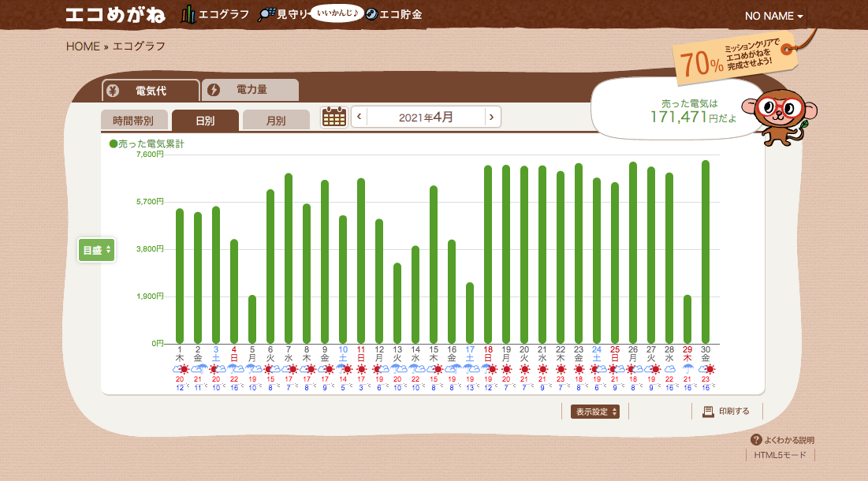Click the printer icon beside 印刷する

[708, 412]
